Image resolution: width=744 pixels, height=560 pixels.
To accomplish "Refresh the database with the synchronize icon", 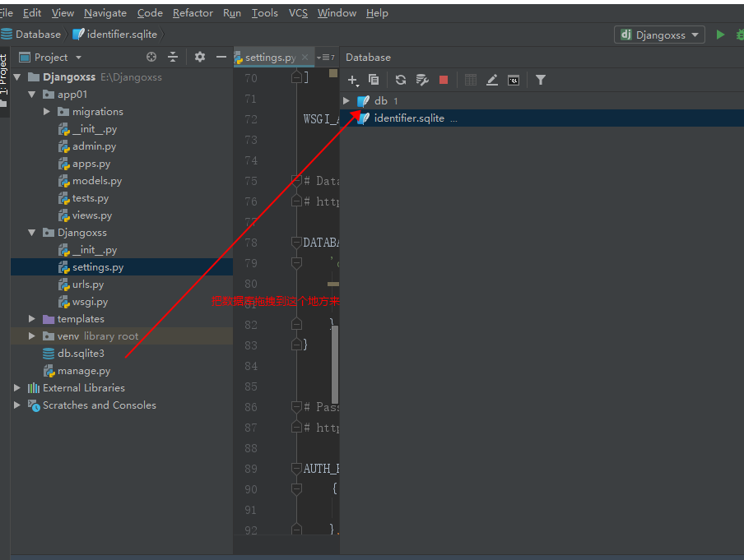I will click(x=401, y=80).
